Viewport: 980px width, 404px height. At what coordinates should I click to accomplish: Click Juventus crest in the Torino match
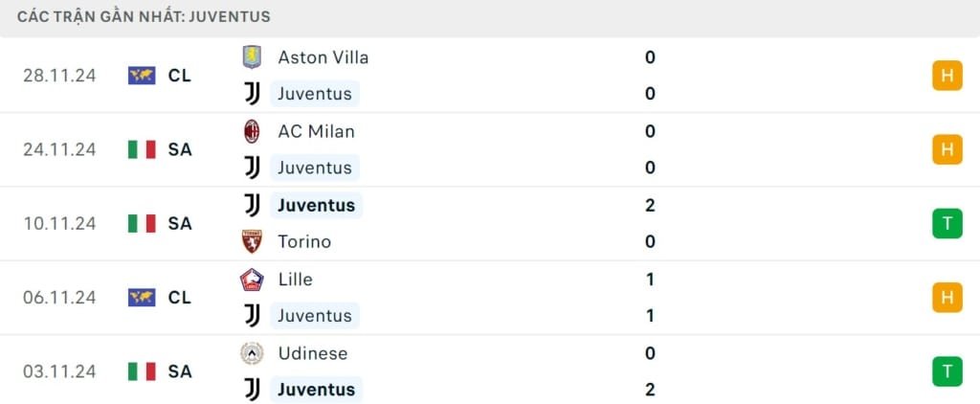coord(252,205)
